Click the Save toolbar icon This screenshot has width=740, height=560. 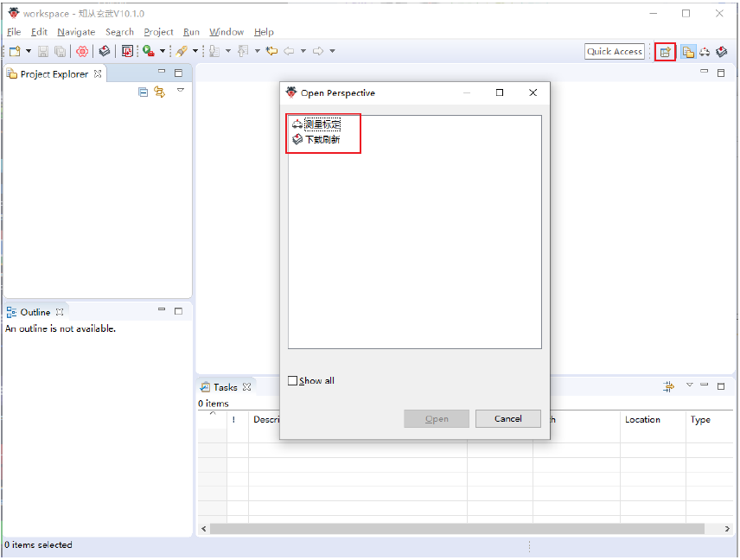point(43,51)
